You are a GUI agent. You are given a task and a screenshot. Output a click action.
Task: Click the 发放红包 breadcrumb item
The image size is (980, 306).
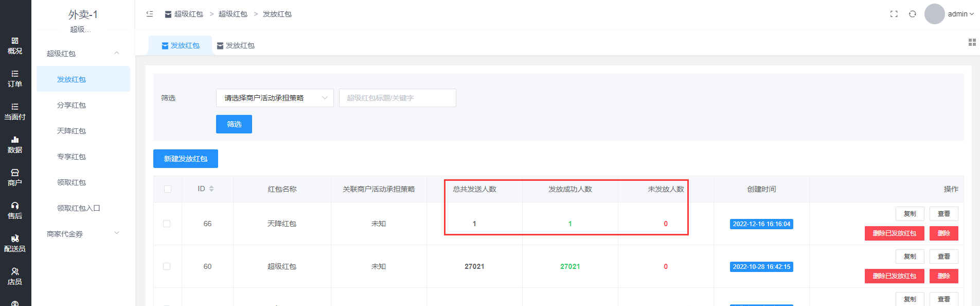(x=277, y=14)
